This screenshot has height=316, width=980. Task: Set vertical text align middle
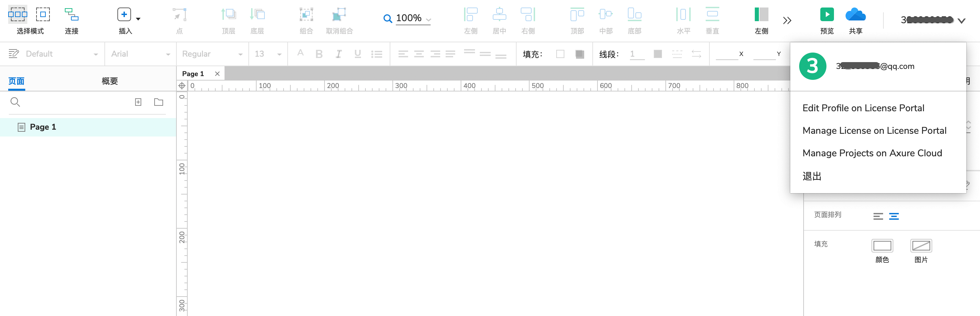tap(485, 54)
